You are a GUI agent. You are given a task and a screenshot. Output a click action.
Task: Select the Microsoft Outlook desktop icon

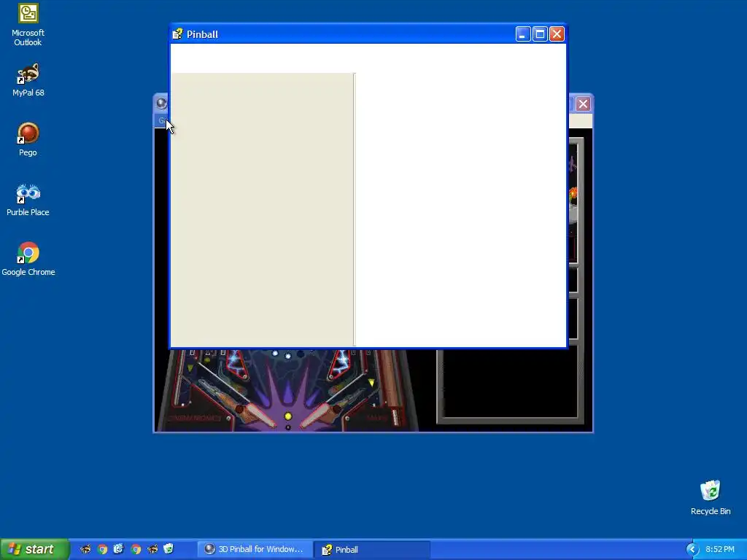(x=28, y=25)
